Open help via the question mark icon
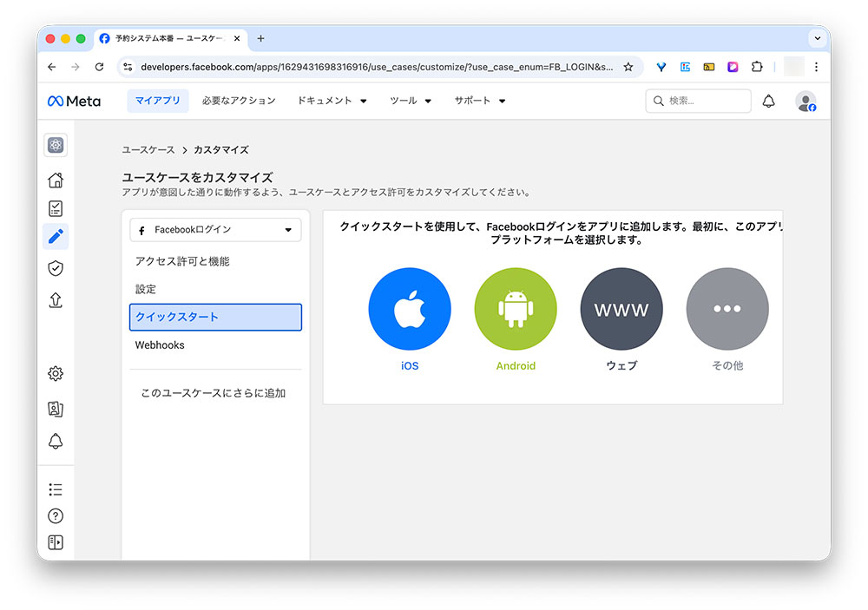This screenshot has height=610, width=868. coord(56,515)
